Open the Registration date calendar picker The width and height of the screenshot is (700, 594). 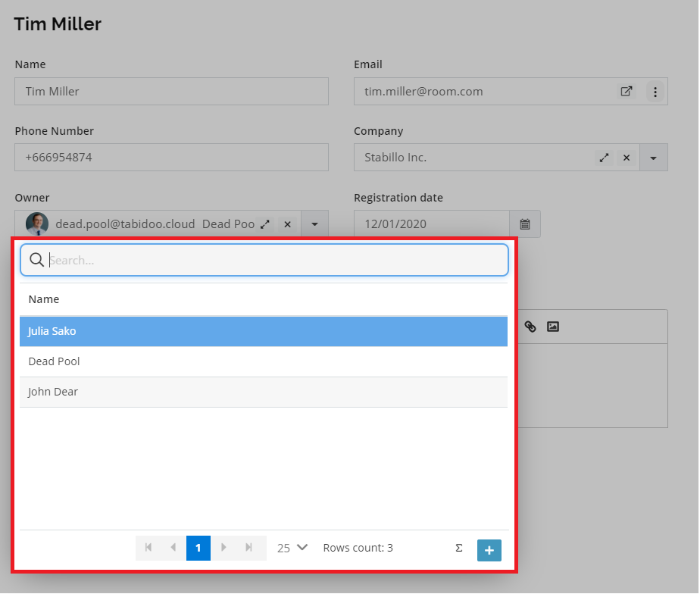coord(525,224)
